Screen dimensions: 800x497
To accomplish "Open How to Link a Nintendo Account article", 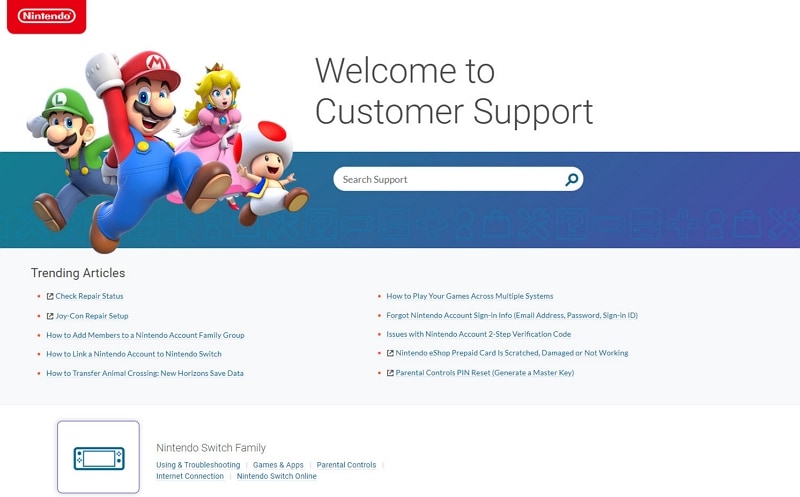I will click(x=134, y=354).
